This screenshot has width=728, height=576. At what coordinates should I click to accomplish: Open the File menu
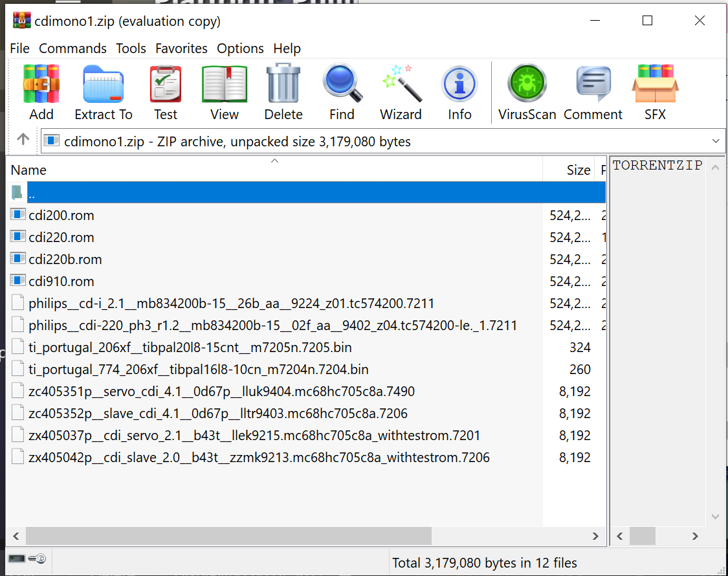tap(19, 49)
